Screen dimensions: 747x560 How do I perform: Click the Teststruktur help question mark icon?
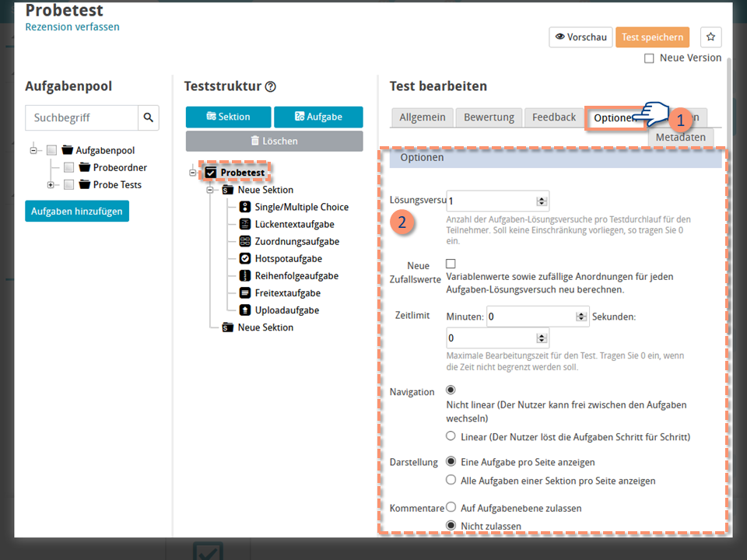(270, 87)
